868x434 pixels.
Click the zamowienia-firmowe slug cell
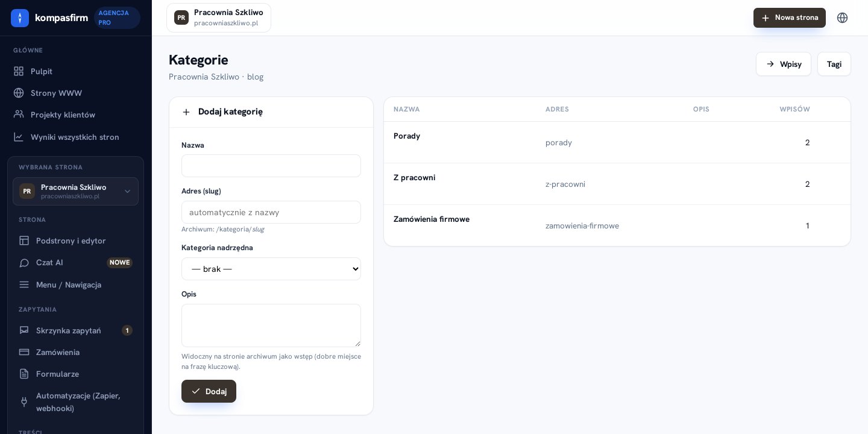(x=582, y=225)
